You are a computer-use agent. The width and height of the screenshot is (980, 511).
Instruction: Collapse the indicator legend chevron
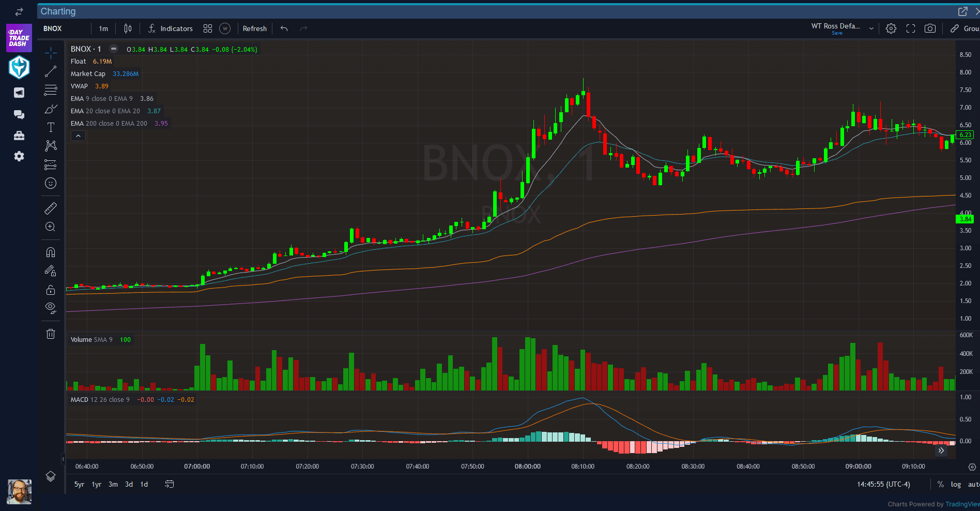click(x=78, y=136)
